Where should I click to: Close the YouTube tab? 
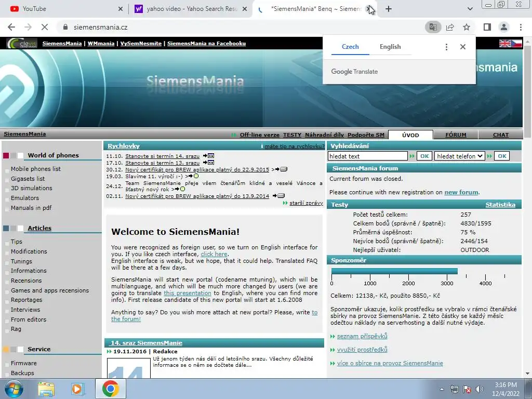[x=121, y=9]
